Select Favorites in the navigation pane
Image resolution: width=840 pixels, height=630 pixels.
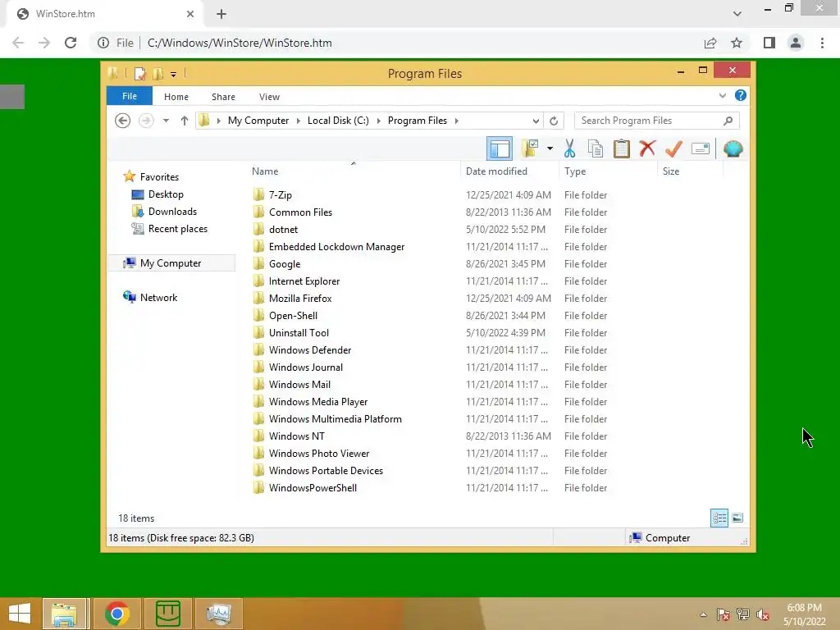[x=159, y=177]
